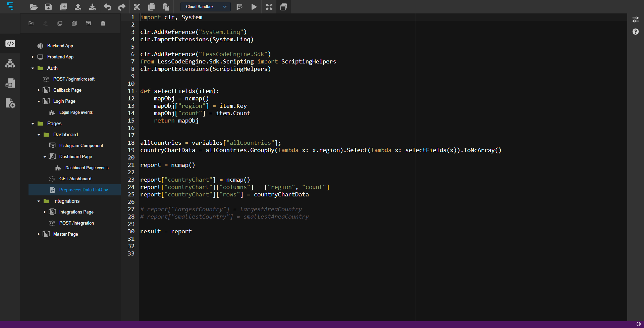This screenshot has width=644, height=328.
Task: Click the trash delete icon in the explorer toolbar
Action: click(x=103, y=23)
